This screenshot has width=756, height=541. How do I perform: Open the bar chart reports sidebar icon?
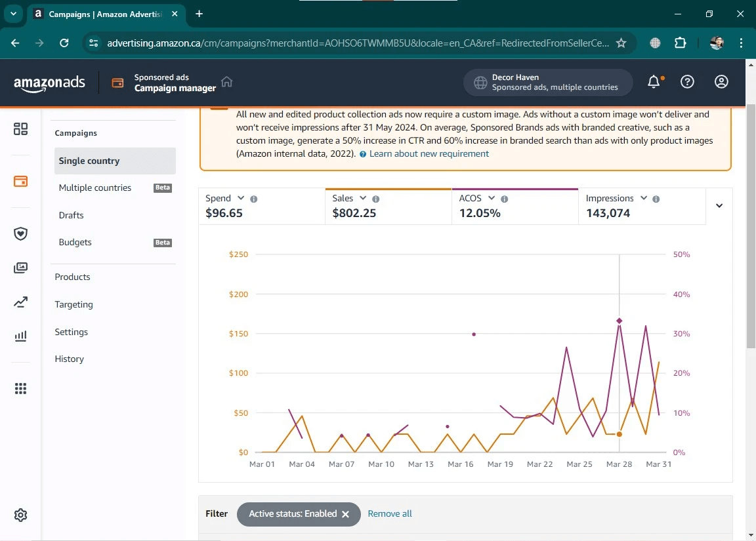(x=21, y=336)
